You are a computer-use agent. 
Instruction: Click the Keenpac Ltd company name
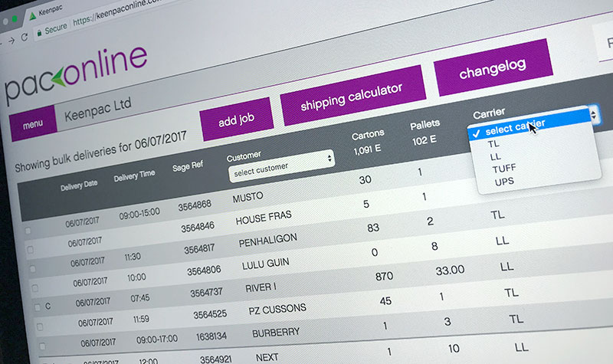[x=98, y=110]
